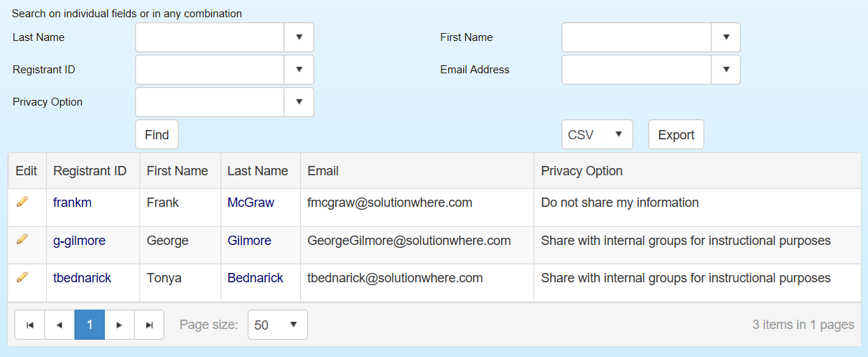Click the edit pencil for tbednarick
This screenshot has width=868, height=357.
point(22,277)
